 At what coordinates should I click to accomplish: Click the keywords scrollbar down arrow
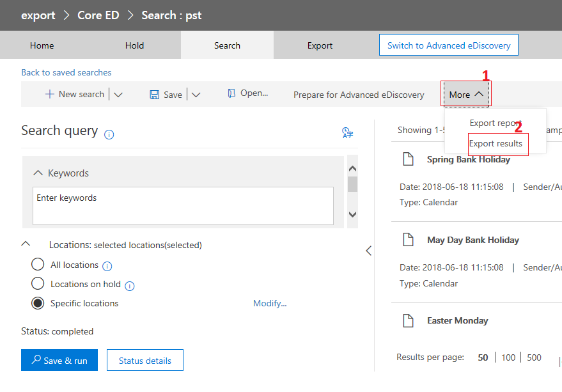(x=353, y=214)
